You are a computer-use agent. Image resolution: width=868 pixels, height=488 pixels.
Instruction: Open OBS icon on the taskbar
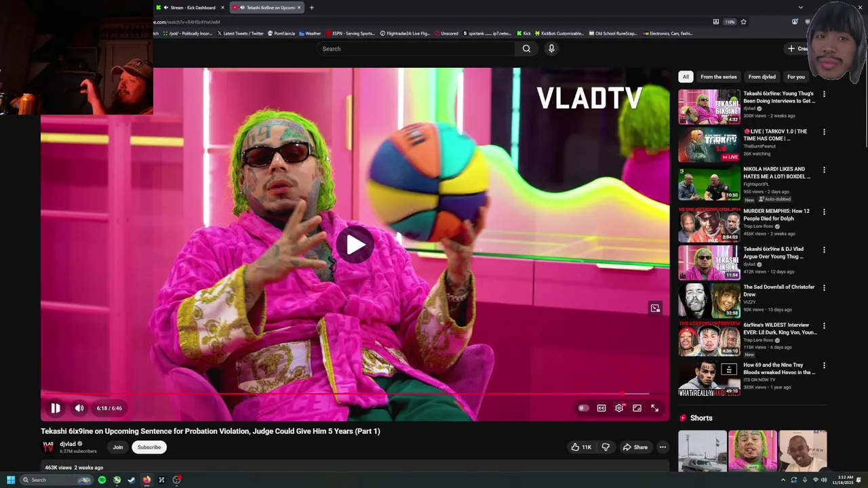coord(176,480)
